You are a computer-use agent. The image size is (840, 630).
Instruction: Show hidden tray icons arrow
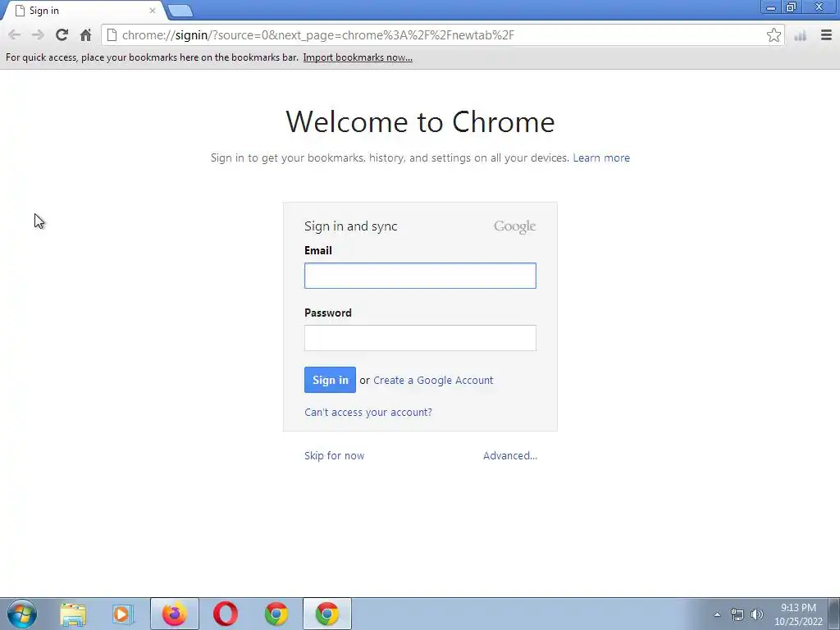(x=717, y=614)
